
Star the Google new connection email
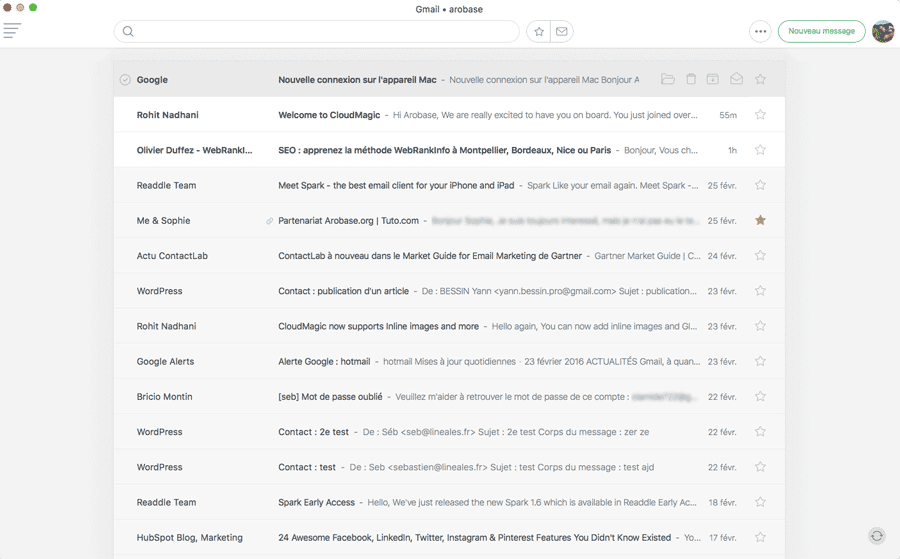click(761, 79)
